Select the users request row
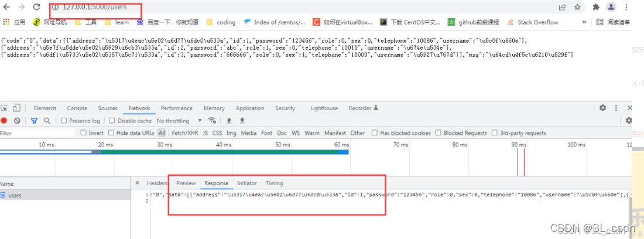The image size is (644, 239). point(66,196)
